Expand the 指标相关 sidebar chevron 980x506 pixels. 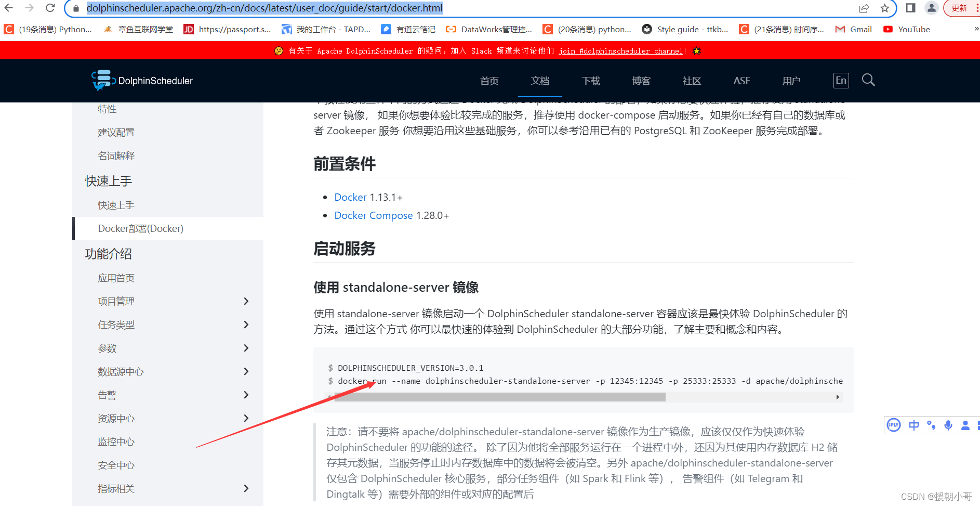coord(246,488)
